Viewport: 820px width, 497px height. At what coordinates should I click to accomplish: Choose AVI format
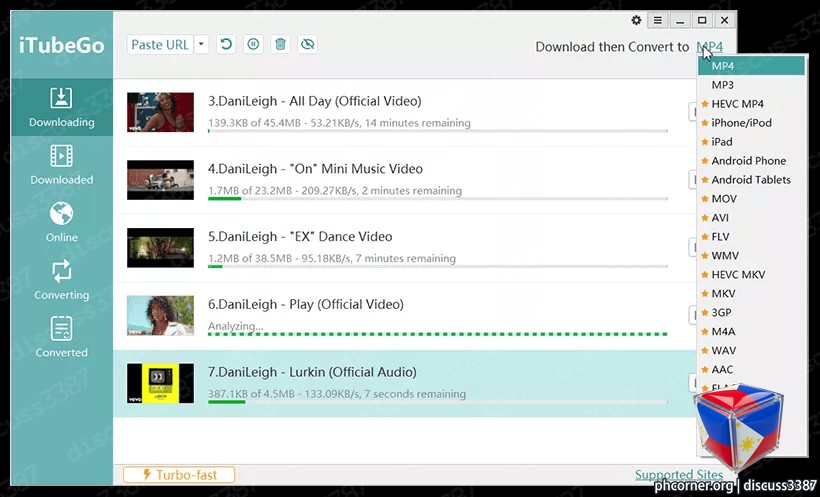pos(751,218)
